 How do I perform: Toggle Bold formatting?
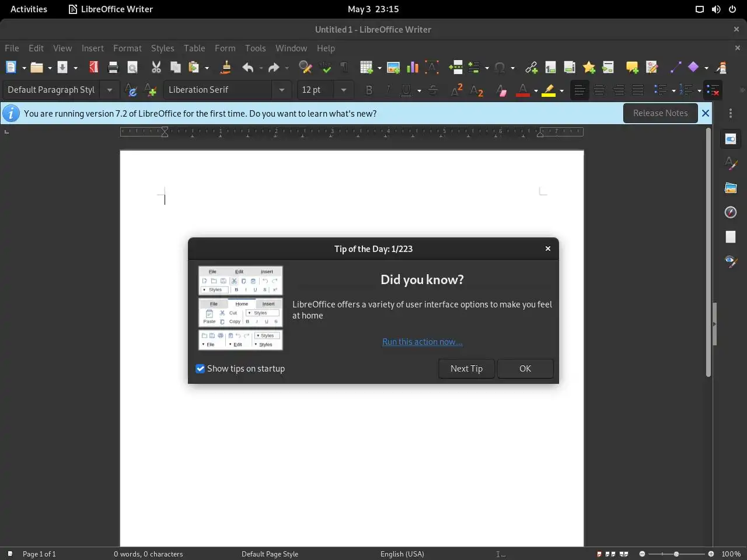tap(369, 90)
